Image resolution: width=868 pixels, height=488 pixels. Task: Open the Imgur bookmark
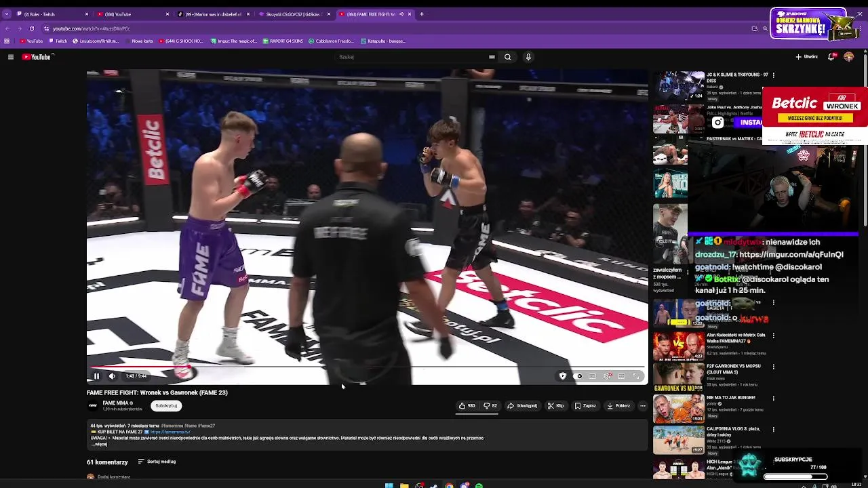[234, 41]
